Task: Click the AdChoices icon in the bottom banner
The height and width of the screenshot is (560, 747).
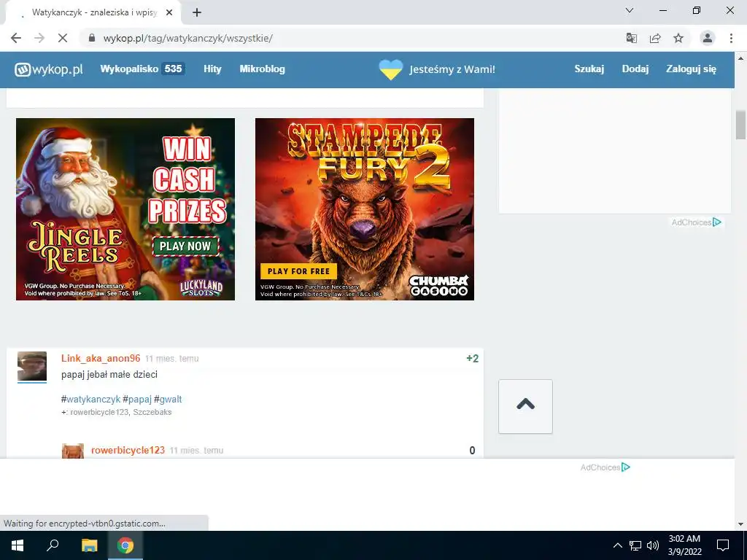Action: point(626,467)
